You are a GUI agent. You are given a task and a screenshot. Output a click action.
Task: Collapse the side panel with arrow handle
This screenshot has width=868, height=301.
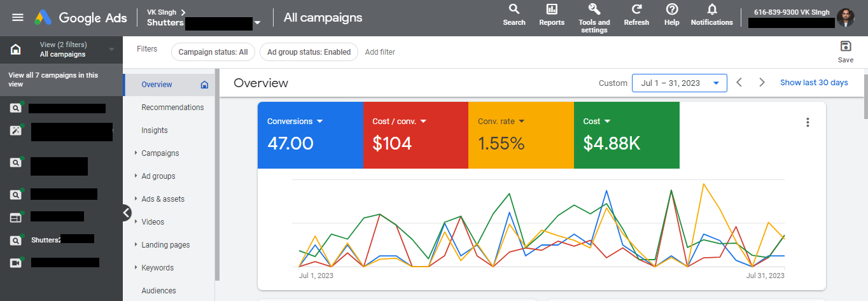tap(127, 213)
